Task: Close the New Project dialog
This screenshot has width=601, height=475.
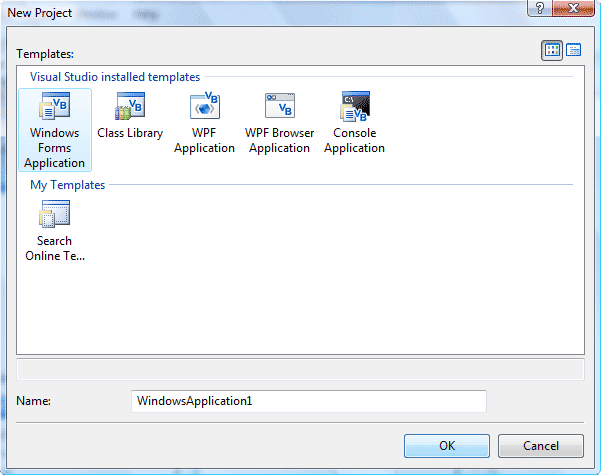Action: pyautogui.click(x=573, y=8)
